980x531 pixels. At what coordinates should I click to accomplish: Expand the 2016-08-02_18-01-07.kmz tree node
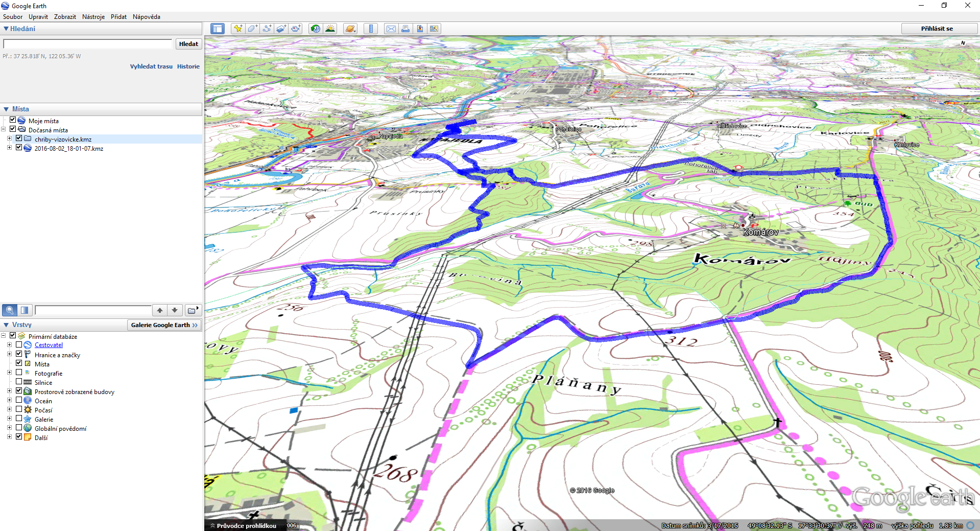[x=9, y=148]
